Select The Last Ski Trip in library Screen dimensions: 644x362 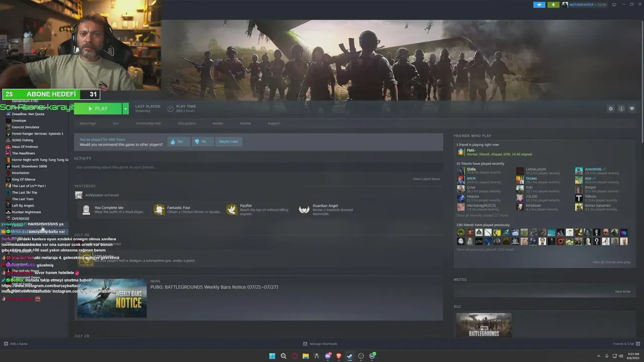point(25,193)
